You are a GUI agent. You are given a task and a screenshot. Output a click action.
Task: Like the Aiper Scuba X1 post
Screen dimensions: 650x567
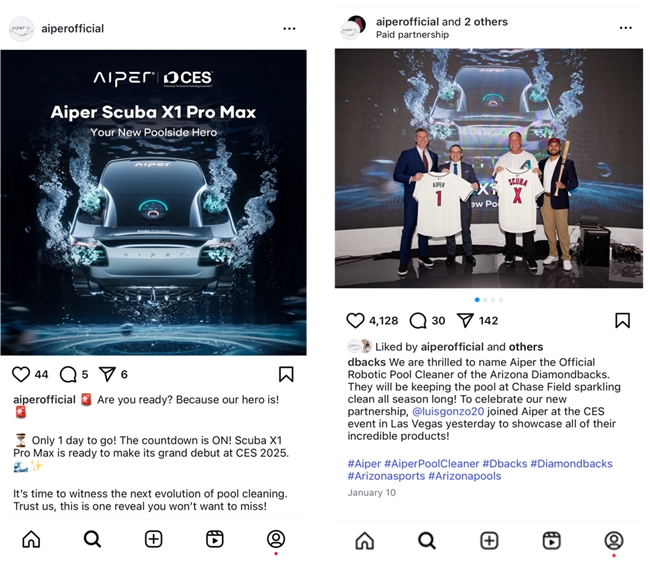point(21,374)
